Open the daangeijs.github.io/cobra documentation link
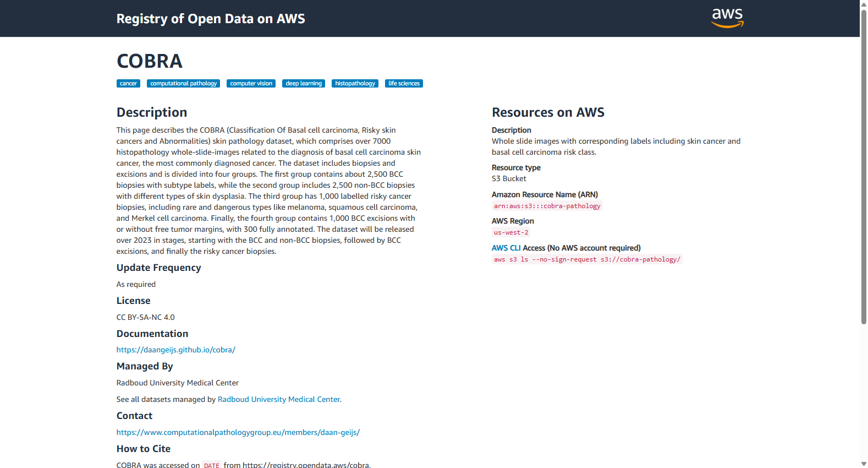Screen dimensions: 868x468 (176, 350)
